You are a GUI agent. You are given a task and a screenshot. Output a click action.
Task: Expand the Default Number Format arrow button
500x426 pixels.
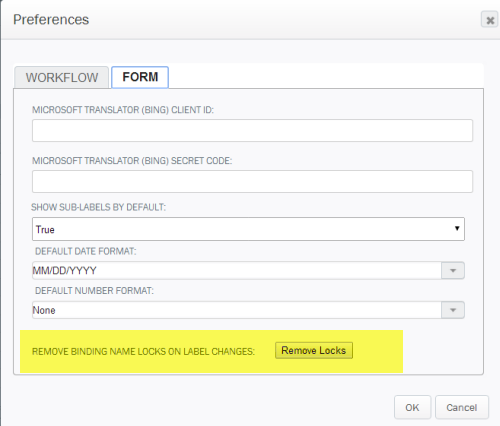pos(453,310)
